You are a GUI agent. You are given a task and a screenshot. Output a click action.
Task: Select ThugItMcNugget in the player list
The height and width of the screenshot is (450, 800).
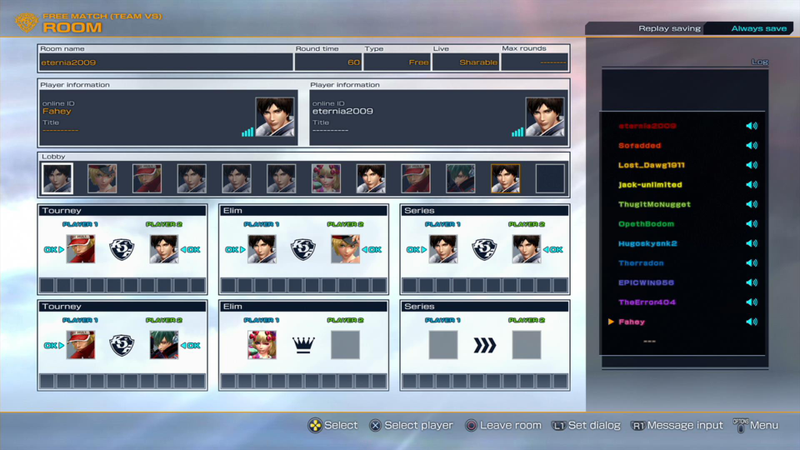coord(654,204)
